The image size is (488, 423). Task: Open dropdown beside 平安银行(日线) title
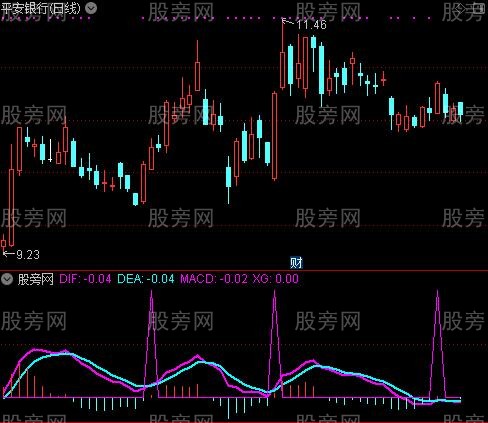point(91,8)
